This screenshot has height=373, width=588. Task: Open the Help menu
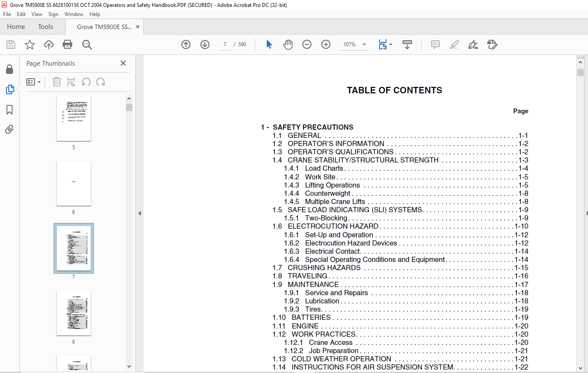95,14
